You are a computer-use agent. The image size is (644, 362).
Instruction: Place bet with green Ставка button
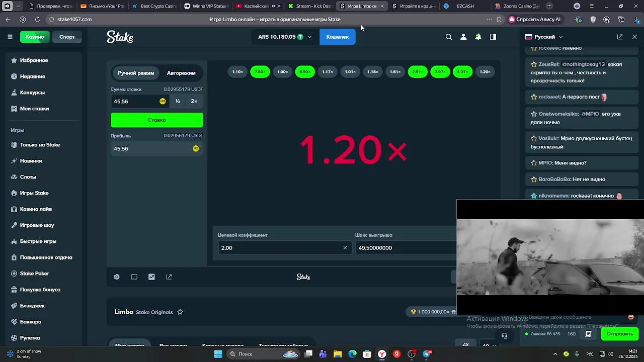click(x=157, y=120)
